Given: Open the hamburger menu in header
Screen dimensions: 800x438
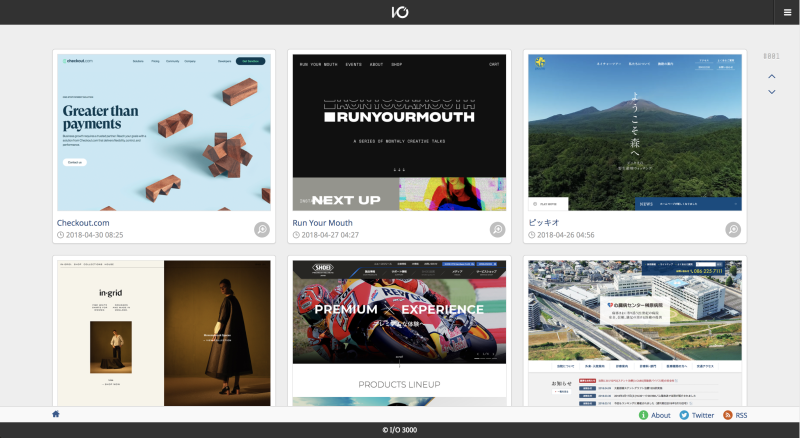Looking at the screenshot, I should [787, 12].
